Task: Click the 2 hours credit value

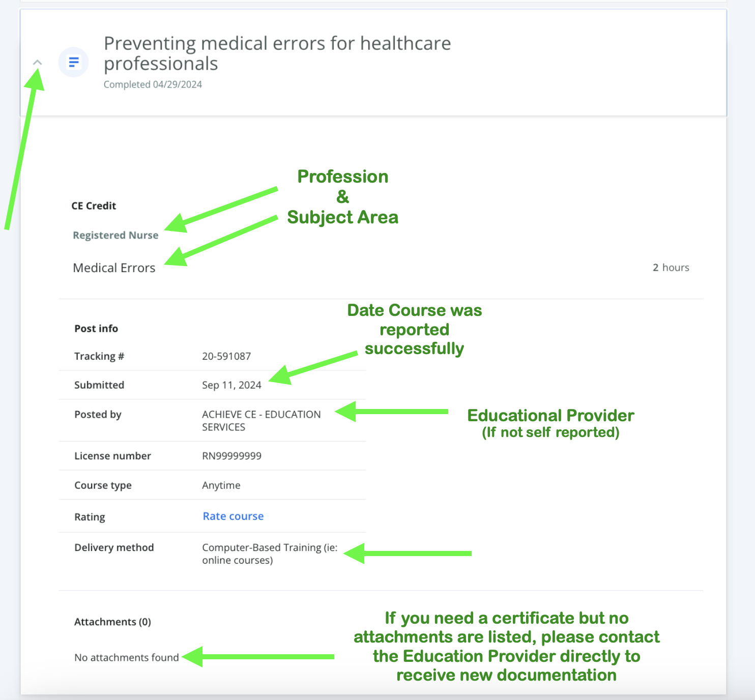Action: pyautogui.click(x=671, y=268)
